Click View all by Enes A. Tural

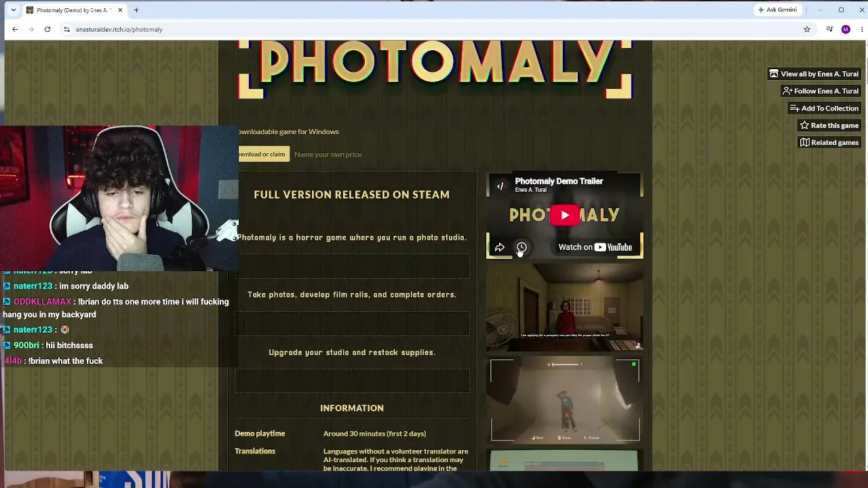tap(814, 74)
